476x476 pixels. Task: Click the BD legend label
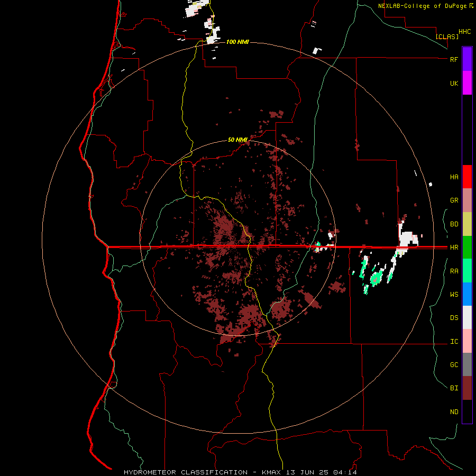[x=454, y=224]
